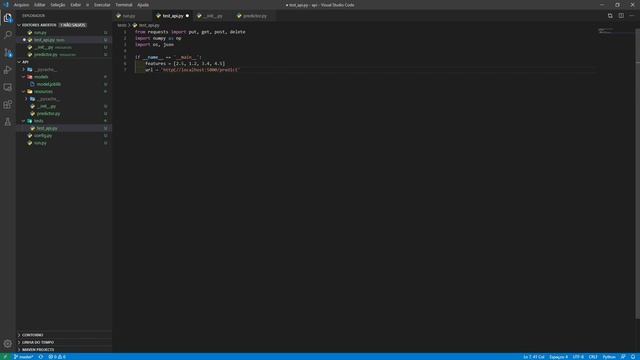The width and height of the screenshot is (640, 360).
Task: Open the Manage gear menu
Action: point(8,344)
